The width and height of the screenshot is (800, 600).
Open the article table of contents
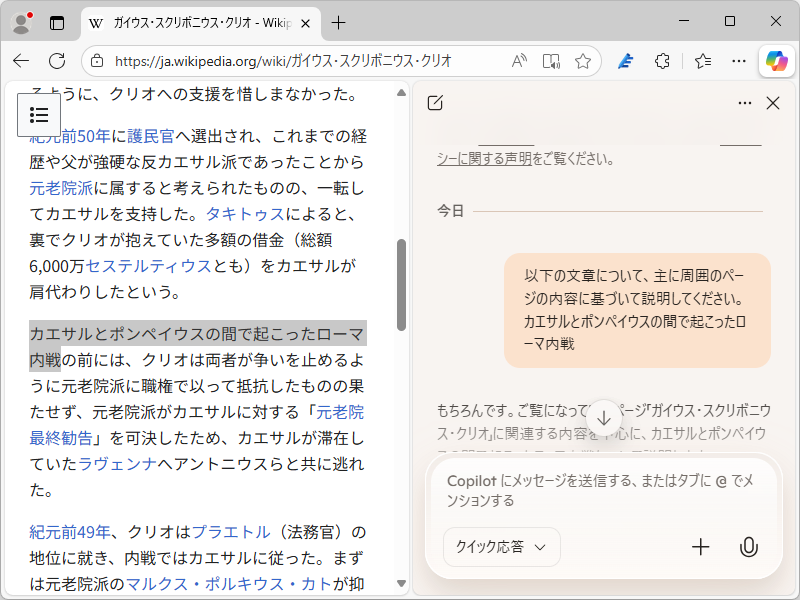coord(39,115)
